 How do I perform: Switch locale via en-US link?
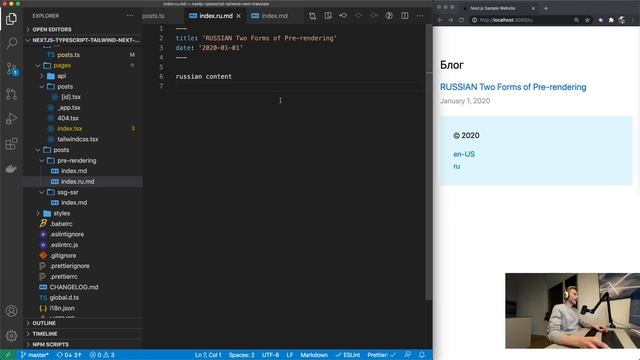[x=464, y=154]
